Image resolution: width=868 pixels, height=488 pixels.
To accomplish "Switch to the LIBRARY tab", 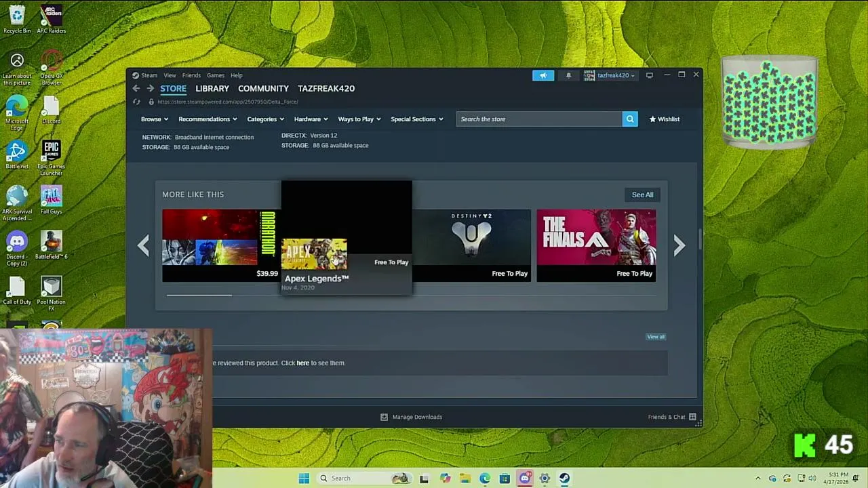I will tap(212, 89).
